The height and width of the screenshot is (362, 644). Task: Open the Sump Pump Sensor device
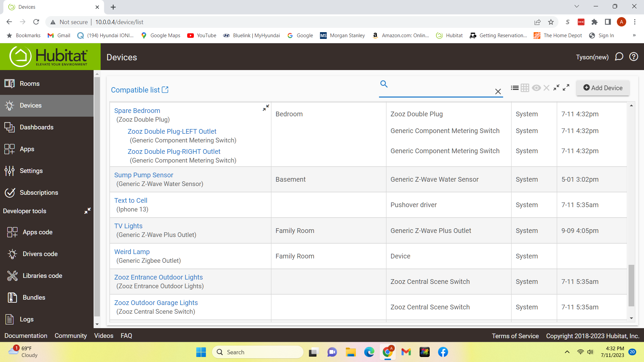click(144, 175)
